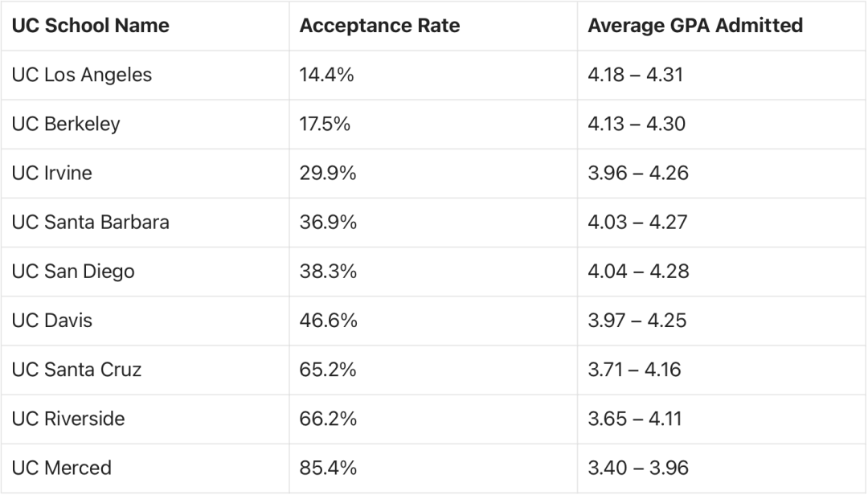Image resolution: width=868 pixels, height=495 pixels.
Task: Click the UC Merced school name
Action: tap(61, 468)
